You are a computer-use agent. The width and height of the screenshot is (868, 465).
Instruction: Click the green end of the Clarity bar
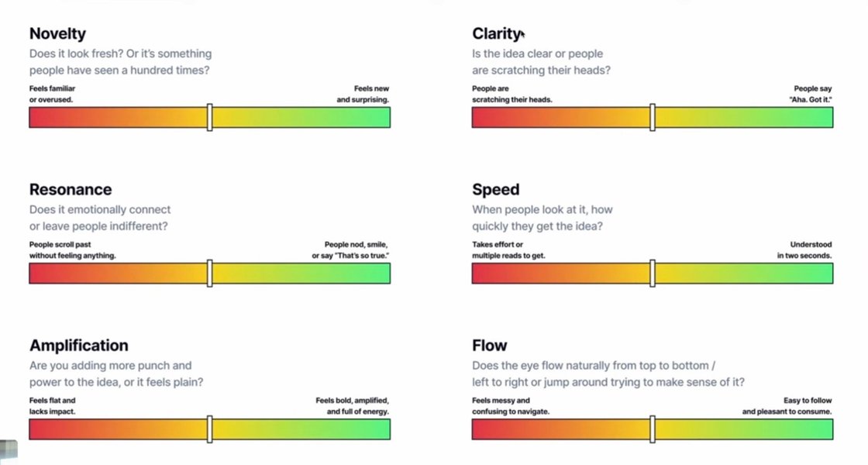pyautogui.click(x=825, y=117)
